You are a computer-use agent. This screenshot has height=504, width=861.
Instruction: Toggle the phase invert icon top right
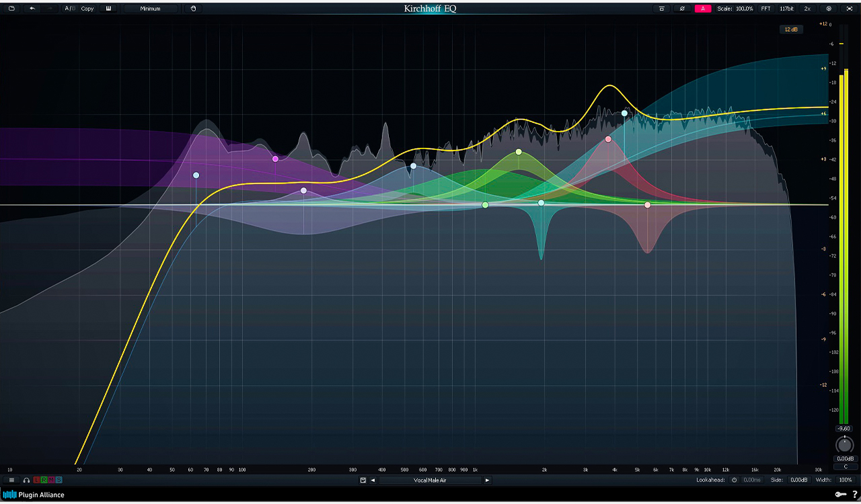click(682, 9)
